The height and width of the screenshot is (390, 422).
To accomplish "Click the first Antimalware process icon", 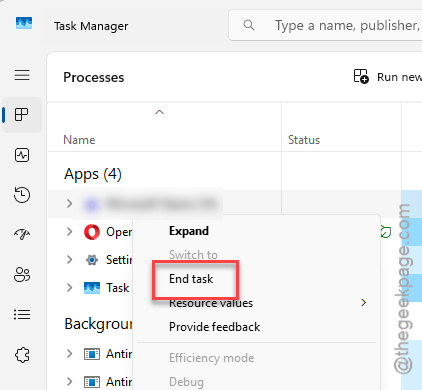I will 92,354.
